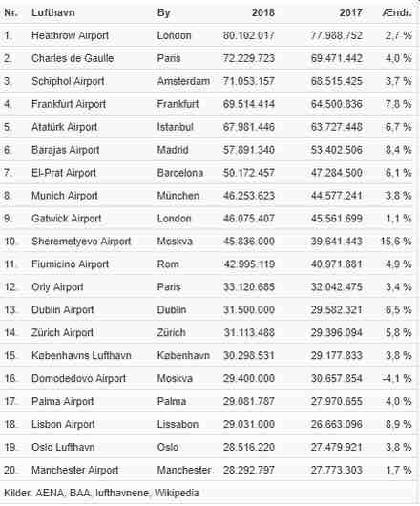Click Schiphol Airport's Amsterdam city cell
420x506 pixels.
click(x=183, y=81)
